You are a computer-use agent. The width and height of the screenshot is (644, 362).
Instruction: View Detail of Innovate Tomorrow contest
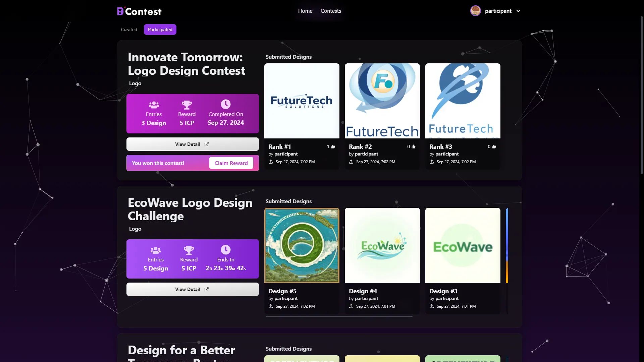192,144
